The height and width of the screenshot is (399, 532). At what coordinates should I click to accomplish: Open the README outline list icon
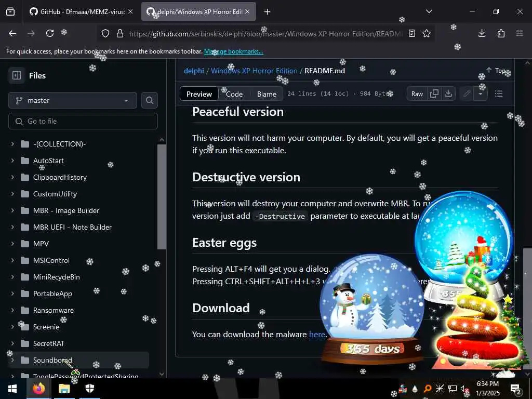499,94
